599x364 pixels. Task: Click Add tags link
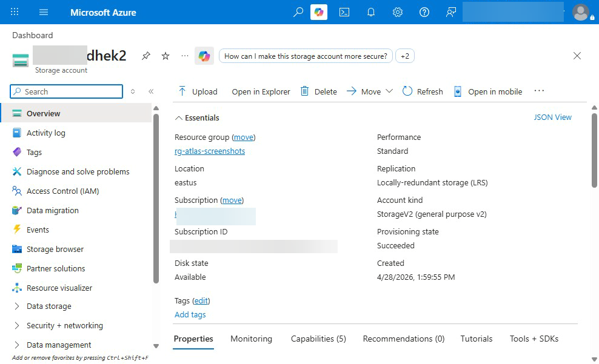[x=190, y=315]
